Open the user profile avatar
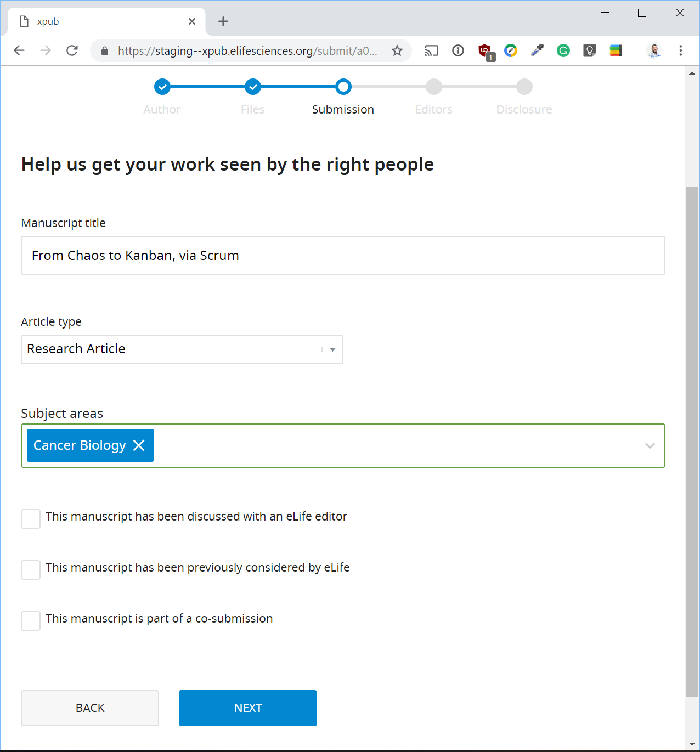Screen dimensions: 700x752 click(654, 51)
